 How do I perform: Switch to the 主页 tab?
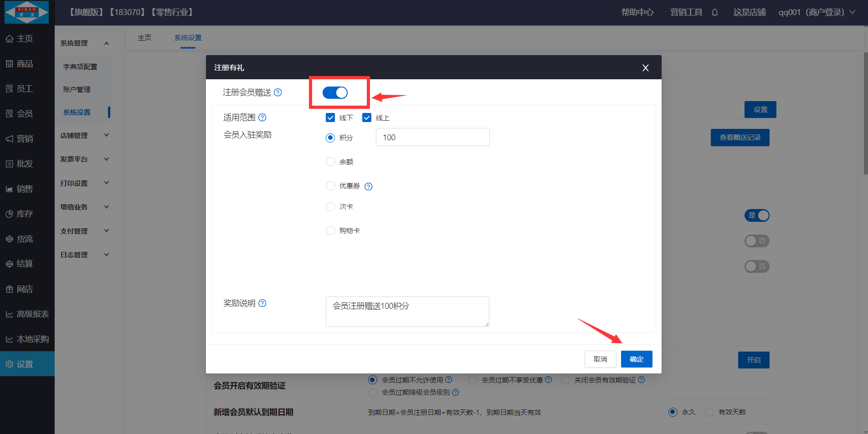tap(144, 38)
